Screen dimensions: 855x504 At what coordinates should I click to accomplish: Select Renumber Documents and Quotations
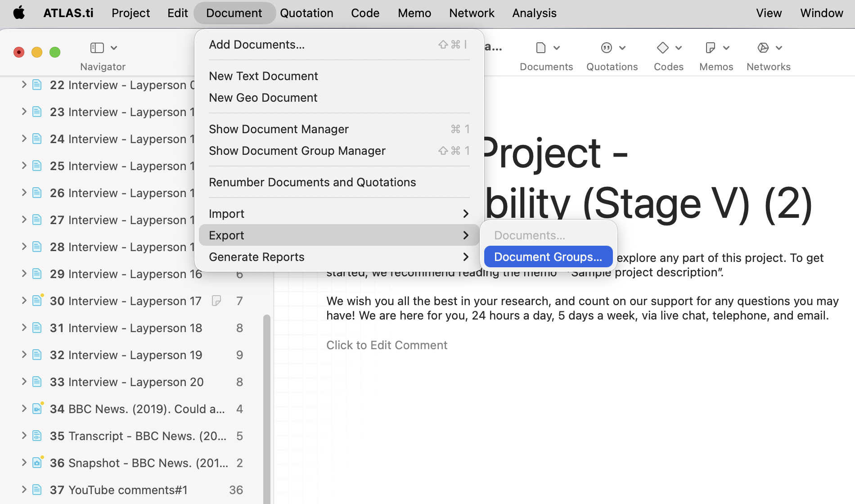pos(339,182)
